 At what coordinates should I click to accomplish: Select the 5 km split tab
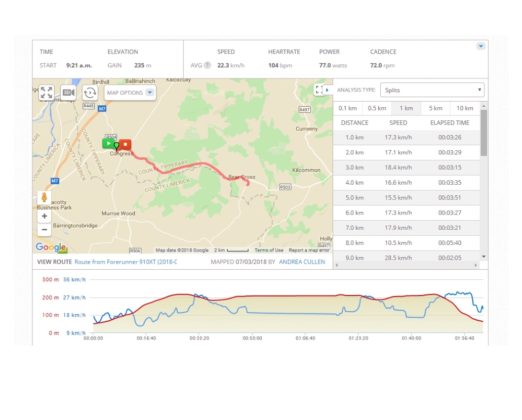(435, 108)
